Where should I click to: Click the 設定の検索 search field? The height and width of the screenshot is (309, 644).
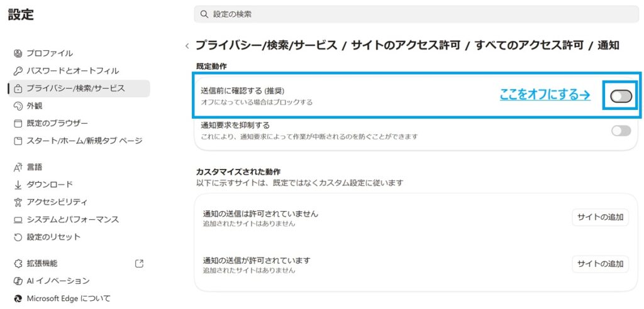click(x=416, y=14)
